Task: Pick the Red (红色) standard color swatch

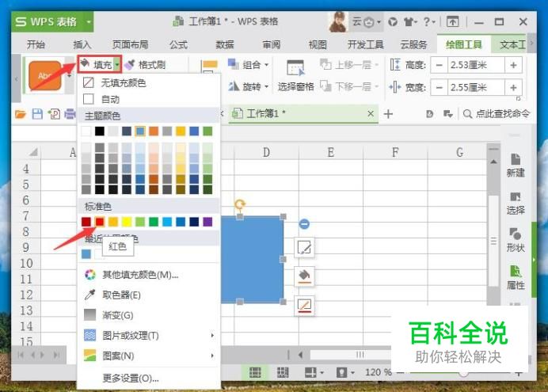Action: [100, 222]
